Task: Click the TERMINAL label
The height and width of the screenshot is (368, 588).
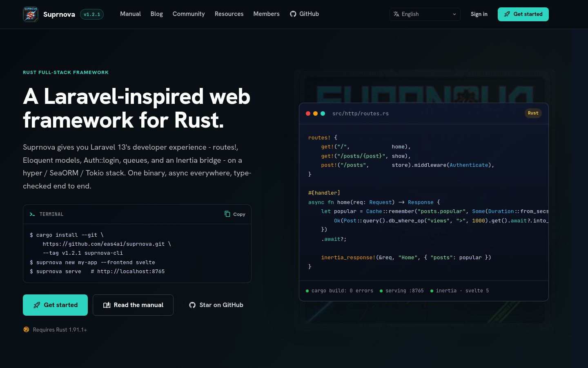Action: [51, 214]
